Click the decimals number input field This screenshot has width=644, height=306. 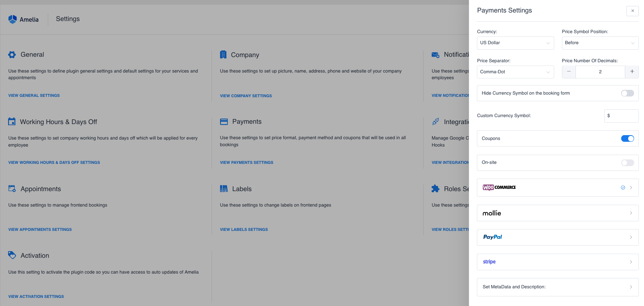click(x=600, y=72)
